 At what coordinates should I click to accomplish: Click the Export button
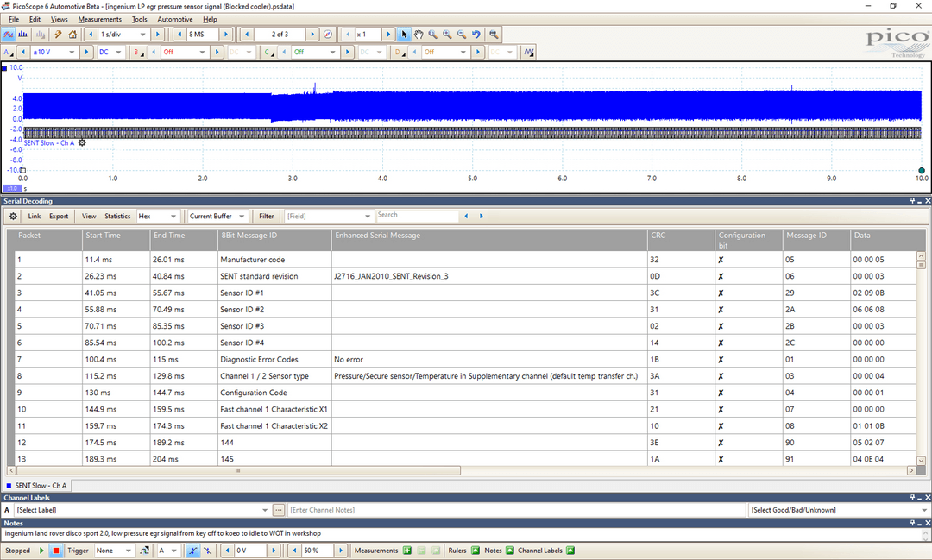click(59, 217)
